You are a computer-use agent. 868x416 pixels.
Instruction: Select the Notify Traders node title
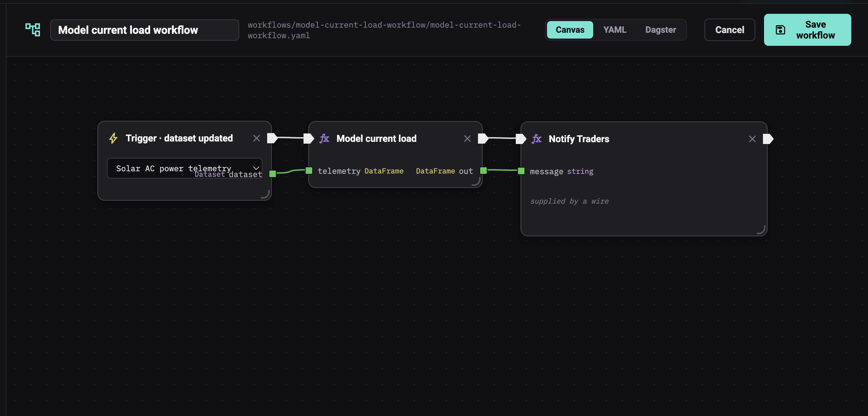pyautogui.click(x=579, y=139)
